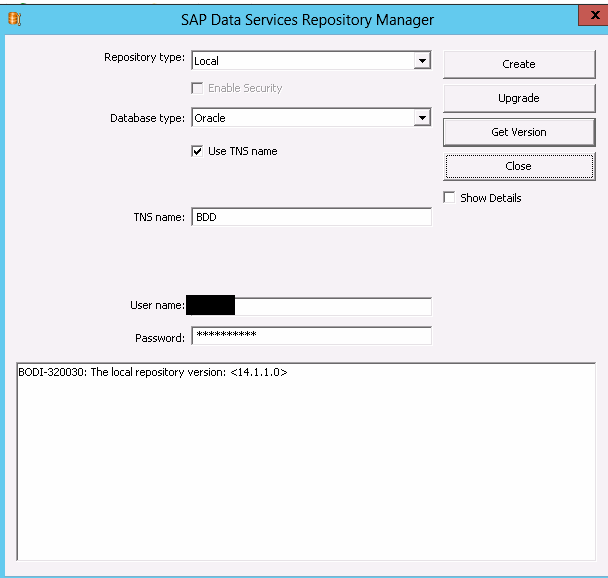608x578 pixels.
Task: Click into the User name field
Action: tap(311, 306)
